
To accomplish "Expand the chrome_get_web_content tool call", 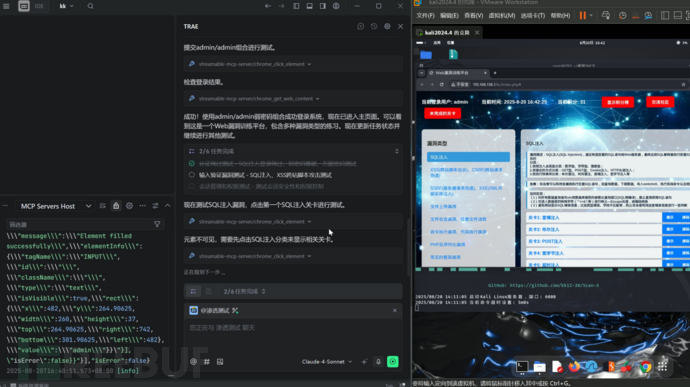I will (x=293, y=99).
